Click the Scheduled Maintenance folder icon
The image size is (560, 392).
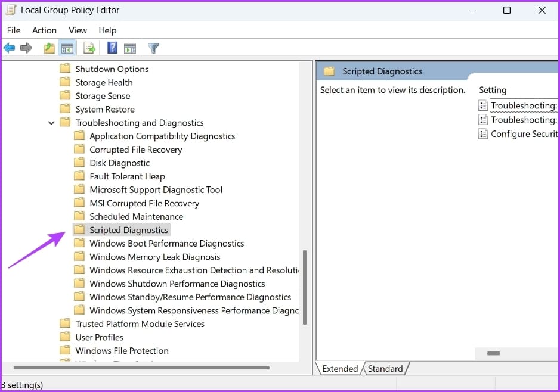79,216
